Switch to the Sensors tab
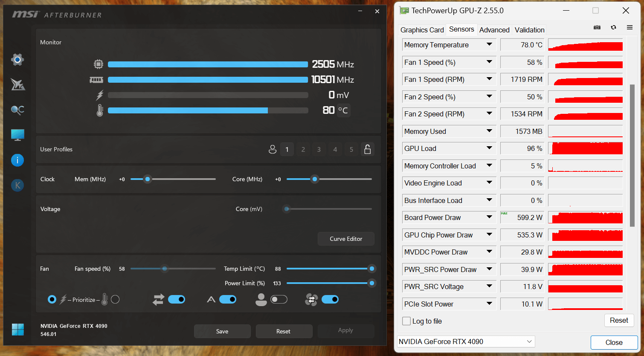Screen dimensions: 644x356 pos(461,29)
